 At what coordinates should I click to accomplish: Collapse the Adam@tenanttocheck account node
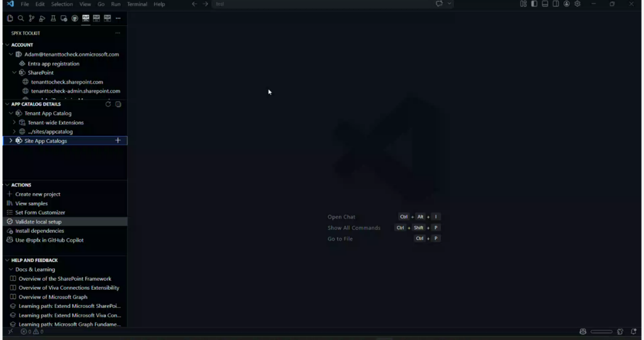[11, 54]
